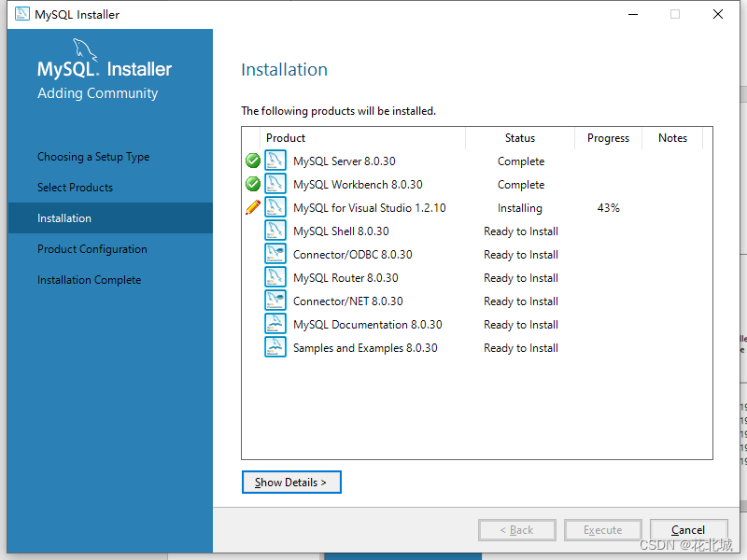Click the Status column header

(x=520, y=138)
